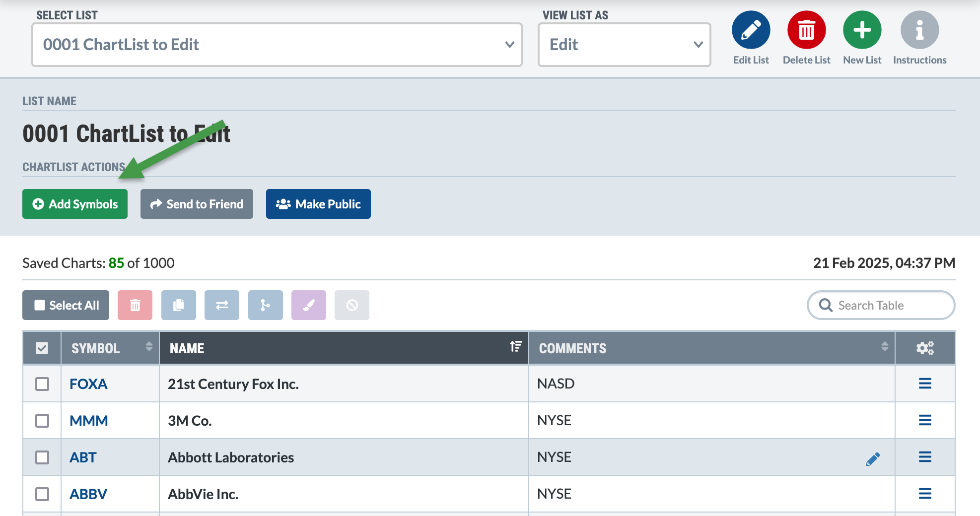980x516 pixels.
Task: Open the FOXA row hamburger menu
Action: coord(925,384)
